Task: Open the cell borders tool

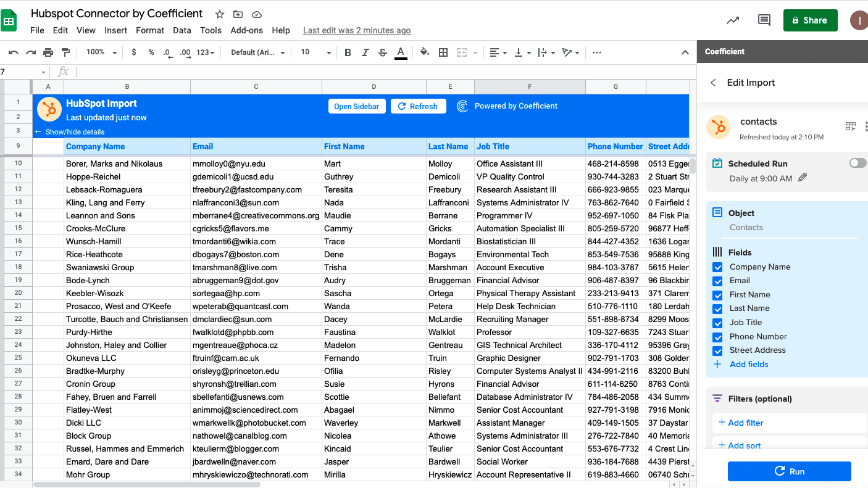Action: pyautogui.click(x=443, y=52)
